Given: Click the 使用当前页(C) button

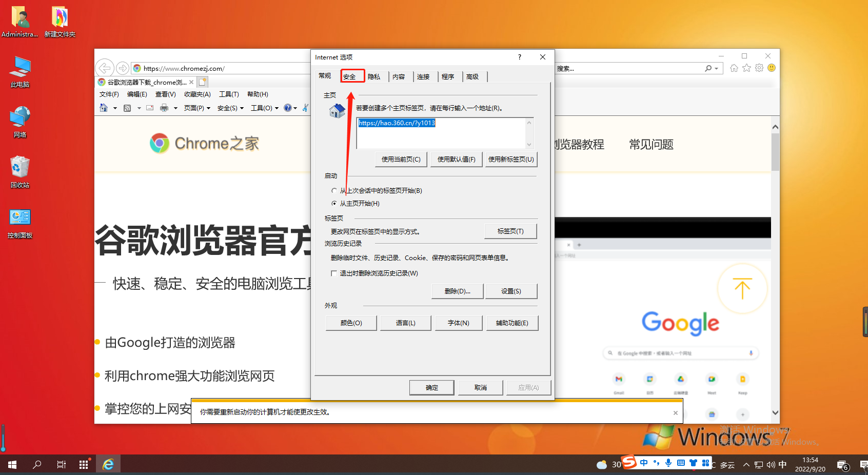Looking at the screenshot, I should [401, 159].
